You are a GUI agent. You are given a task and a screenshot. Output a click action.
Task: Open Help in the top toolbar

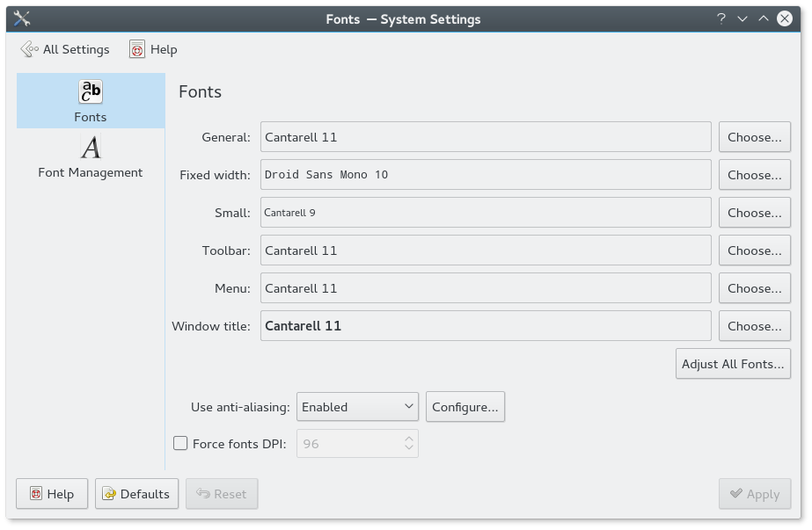click(x=153, y=49)
